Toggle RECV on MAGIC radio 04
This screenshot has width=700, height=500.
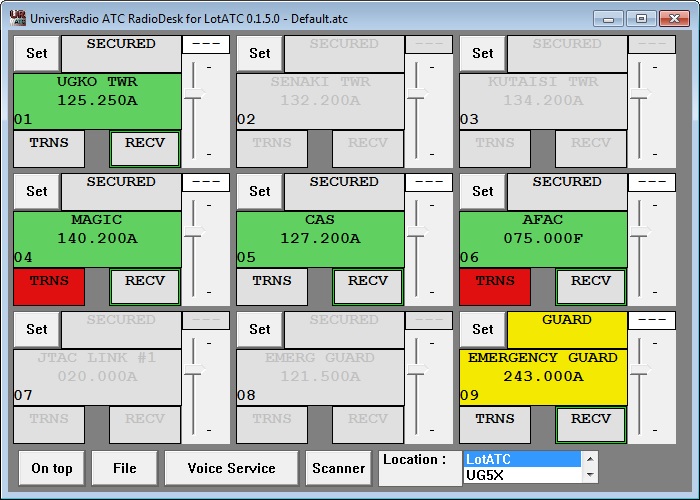click(145, 287)
